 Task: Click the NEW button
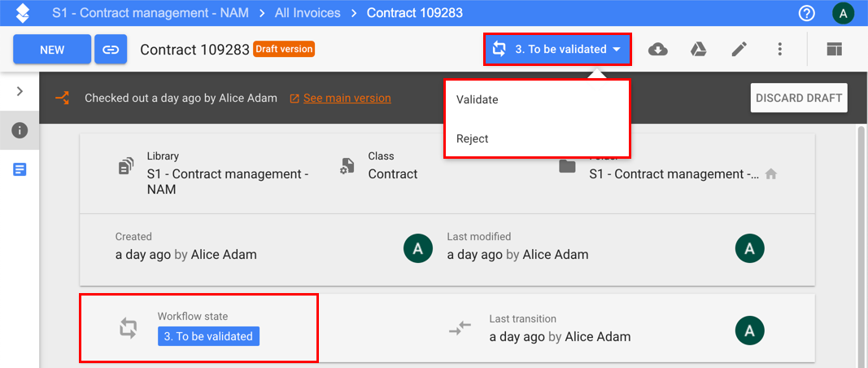[x=51, y=50]
